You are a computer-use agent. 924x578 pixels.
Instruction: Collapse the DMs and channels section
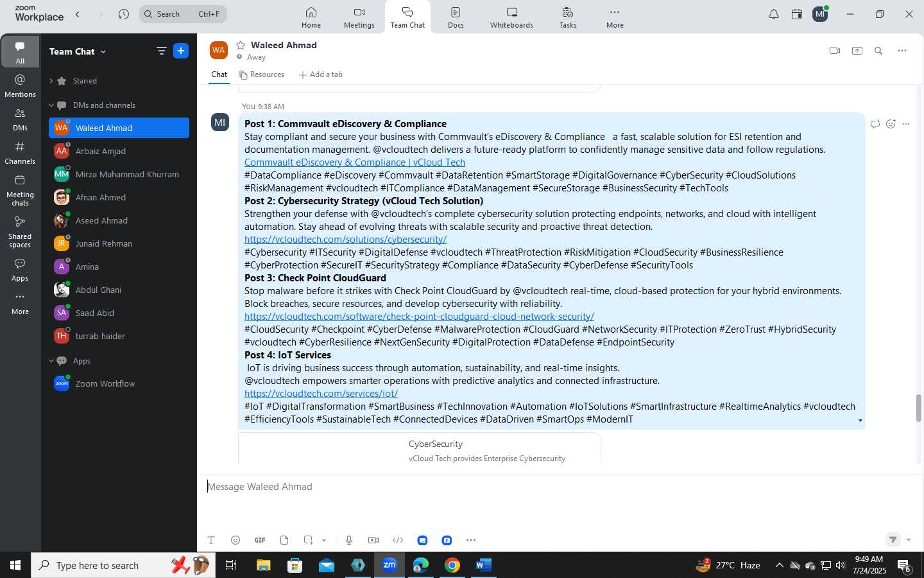(x=51, y=105)
